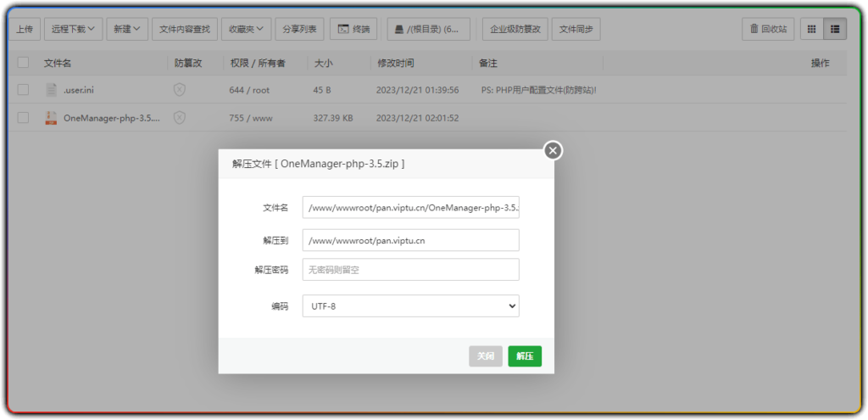
Task: Click the OneManager zip archive icon
Action: (x=51, y=117)
